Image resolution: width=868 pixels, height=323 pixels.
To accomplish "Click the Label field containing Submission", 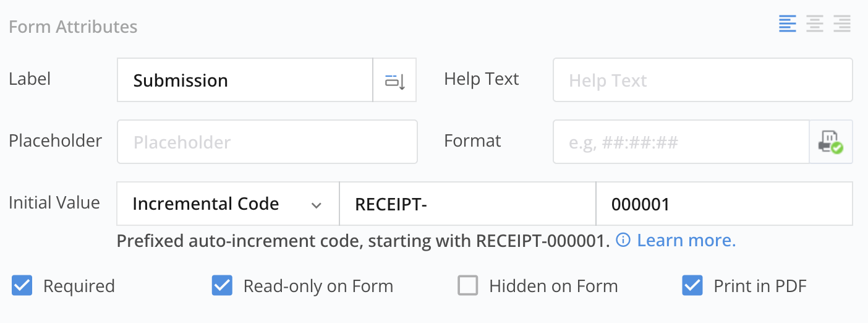I will click(245, 80).
